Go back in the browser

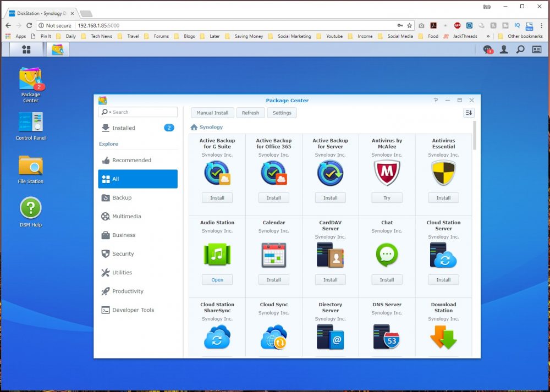coord(8,25)
